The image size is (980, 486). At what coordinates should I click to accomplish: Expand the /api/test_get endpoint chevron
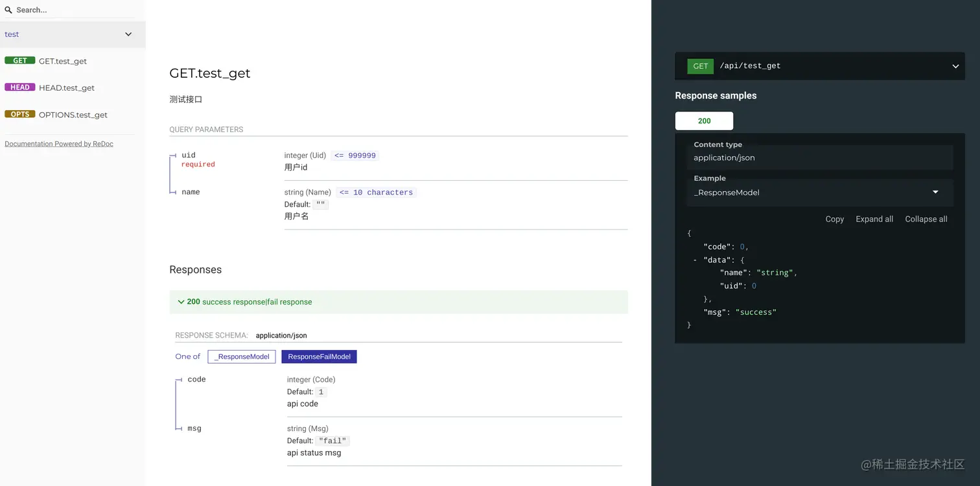click(x=955, y=66)
